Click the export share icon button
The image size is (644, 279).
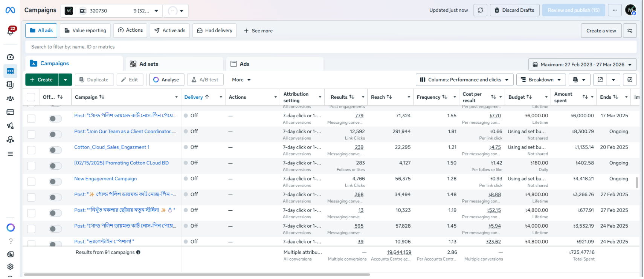tap(600, 80)
